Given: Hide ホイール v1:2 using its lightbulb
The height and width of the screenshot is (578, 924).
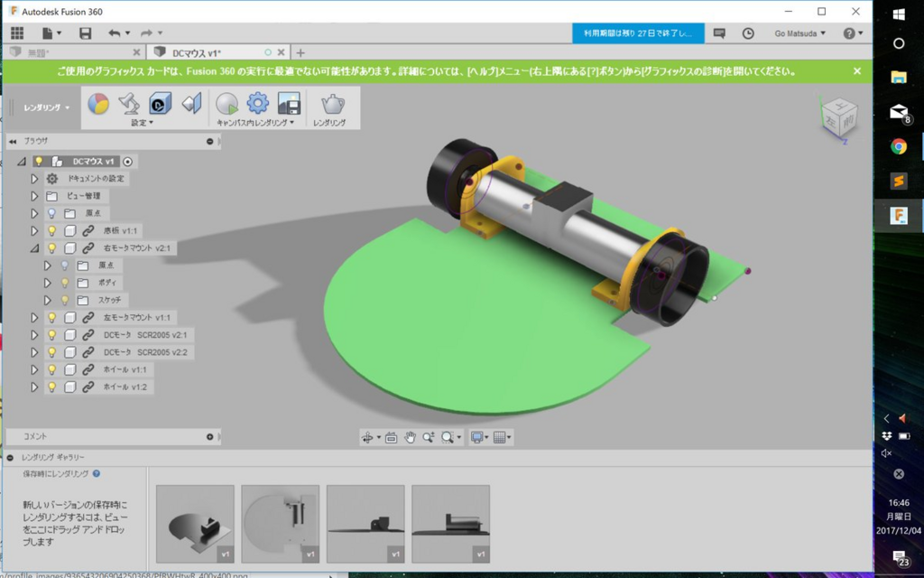Looking at the screenshot, I should tap(51, 387).
